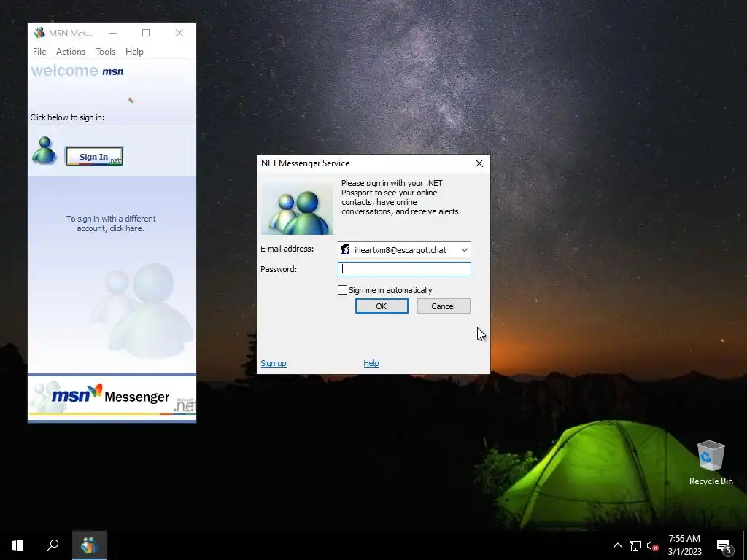
Task: Click the green buddy icon beside Sign In
Action: [x=44, y=150]
